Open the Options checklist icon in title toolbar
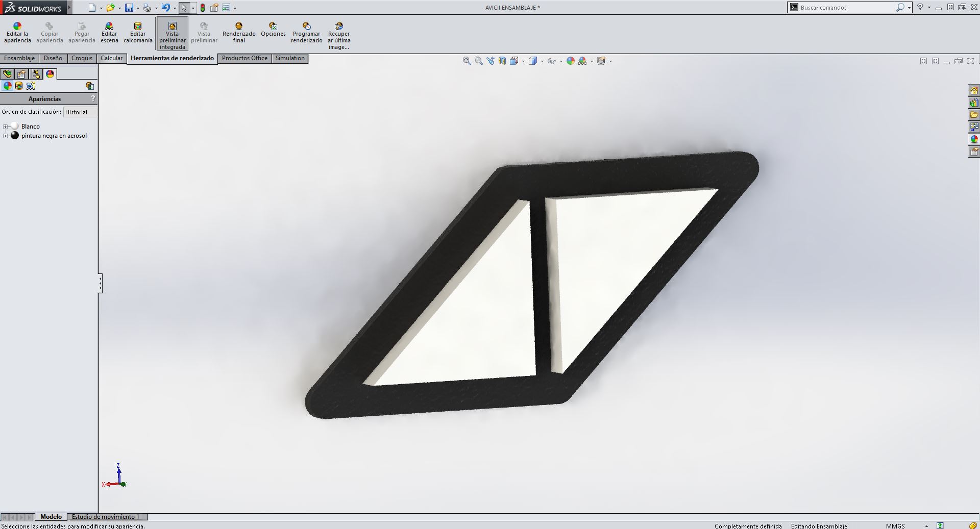980x529 pixels. click(x=226, y=8)
